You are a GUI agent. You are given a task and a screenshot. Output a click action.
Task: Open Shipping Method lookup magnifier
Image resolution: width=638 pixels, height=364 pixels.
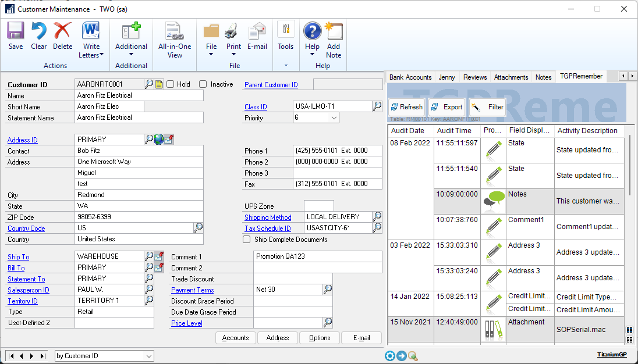click(377, 216)
